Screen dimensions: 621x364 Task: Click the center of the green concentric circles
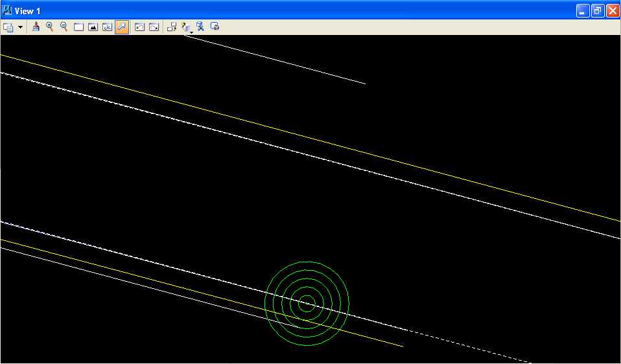tap(307, 303)
